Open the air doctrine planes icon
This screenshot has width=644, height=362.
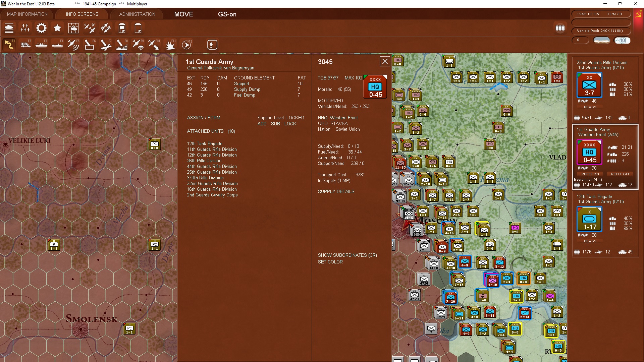90,28
